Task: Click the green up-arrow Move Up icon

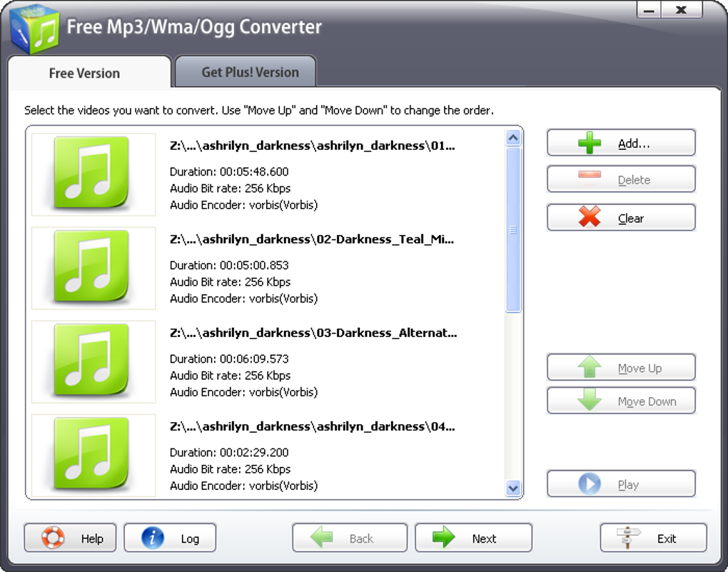Action: pyautogui.click(x=590, y=366)
